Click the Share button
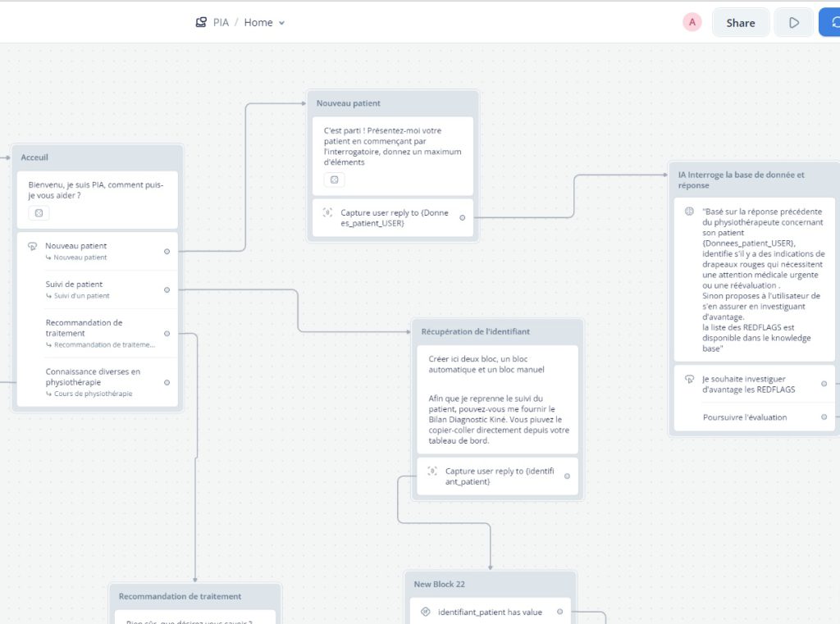This screenshot has height=624, width=840. point(741,22)
